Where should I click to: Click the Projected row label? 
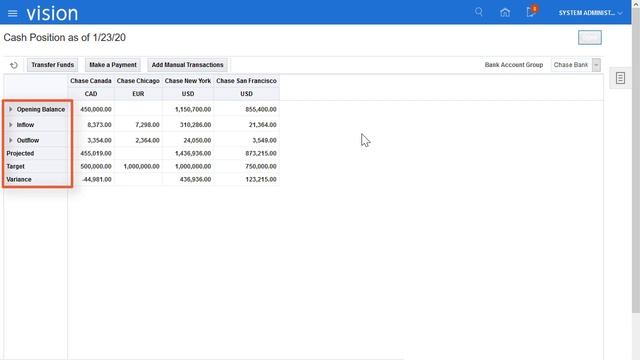(20, 153)
